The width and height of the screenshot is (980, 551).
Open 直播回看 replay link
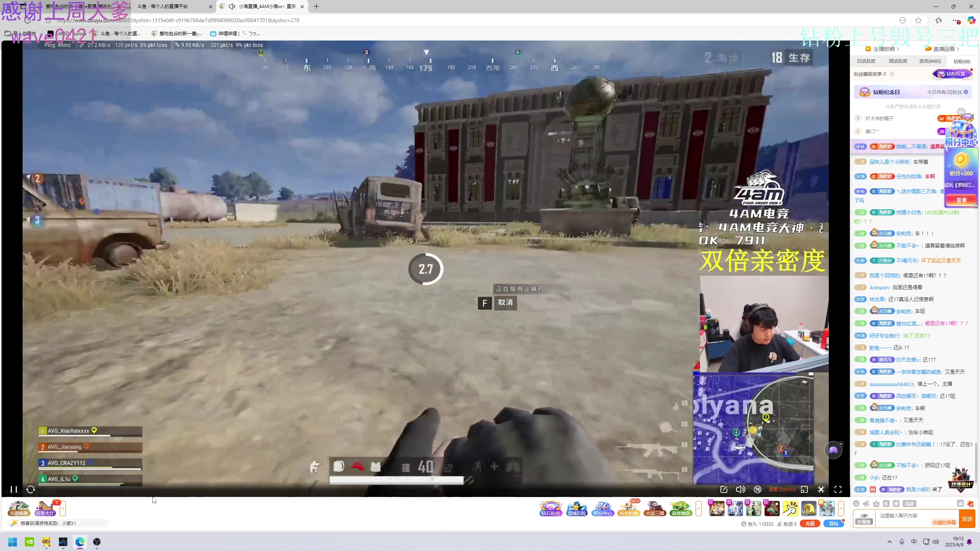942,49
